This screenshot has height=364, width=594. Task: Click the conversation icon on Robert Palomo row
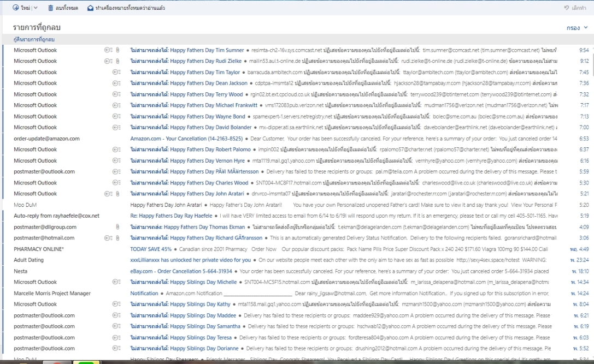116,150
